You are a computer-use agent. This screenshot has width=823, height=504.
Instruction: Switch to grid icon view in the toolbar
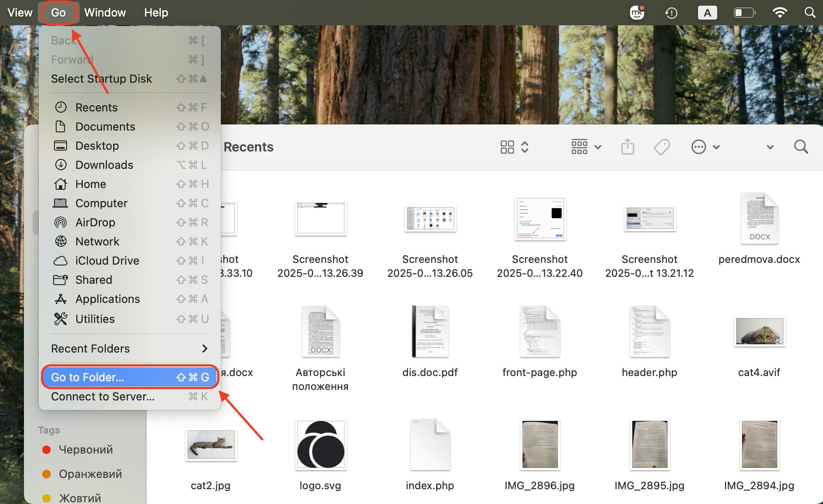[x=507, y=147]
